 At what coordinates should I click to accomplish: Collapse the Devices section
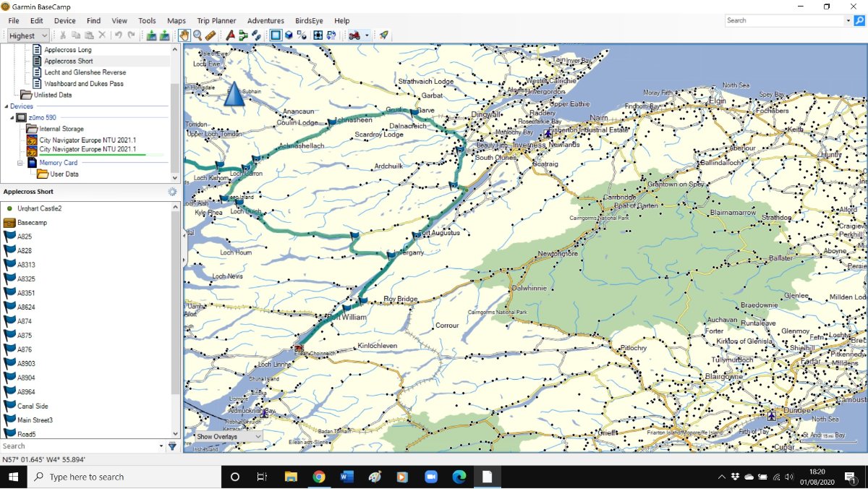(x=6, y=106)
